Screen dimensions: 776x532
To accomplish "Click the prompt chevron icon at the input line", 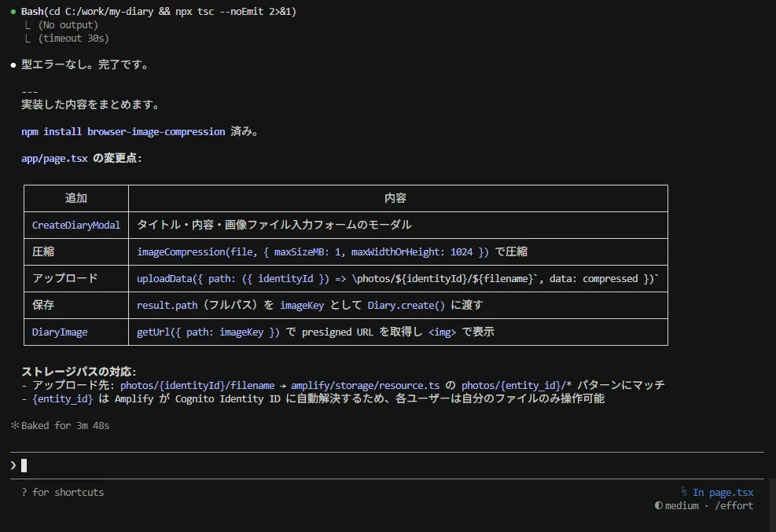I will 13,465.
